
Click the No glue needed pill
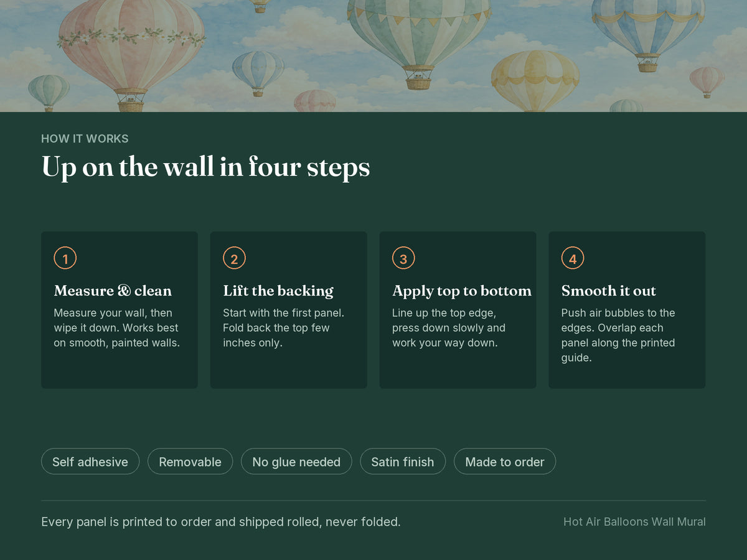[296, 462]
